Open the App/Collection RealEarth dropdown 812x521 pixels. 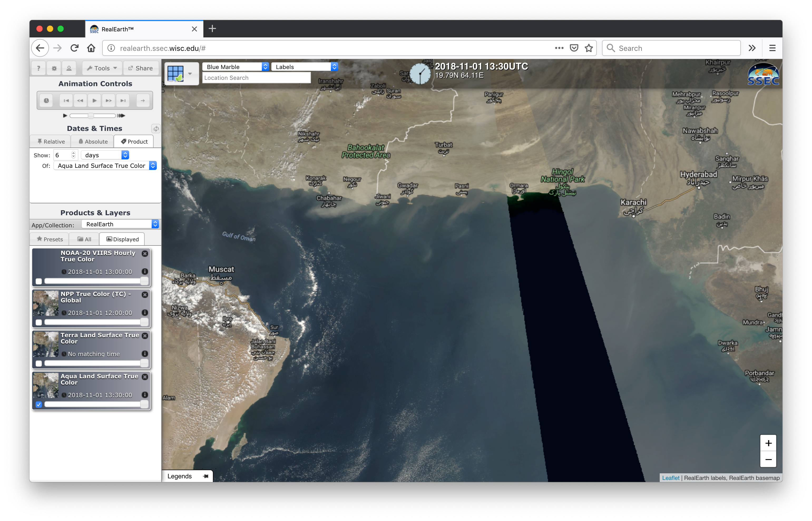pos(120,224)
